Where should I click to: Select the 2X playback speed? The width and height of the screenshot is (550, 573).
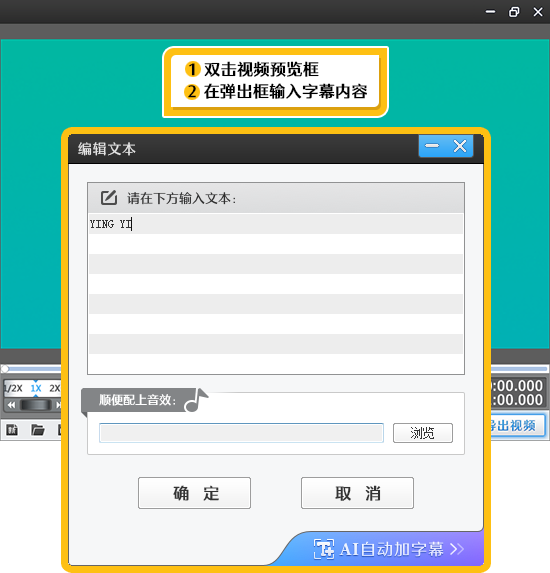point(55,388)
